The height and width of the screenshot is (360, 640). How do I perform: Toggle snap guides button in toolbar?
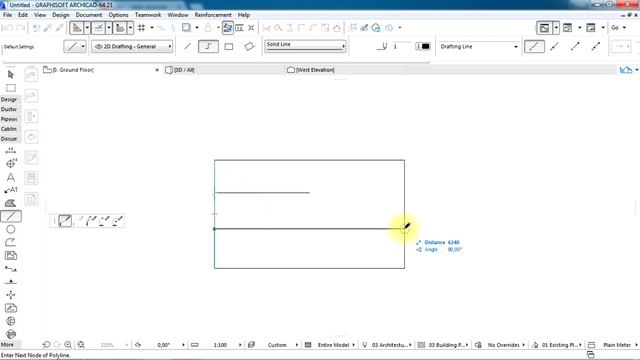[98, 28]
